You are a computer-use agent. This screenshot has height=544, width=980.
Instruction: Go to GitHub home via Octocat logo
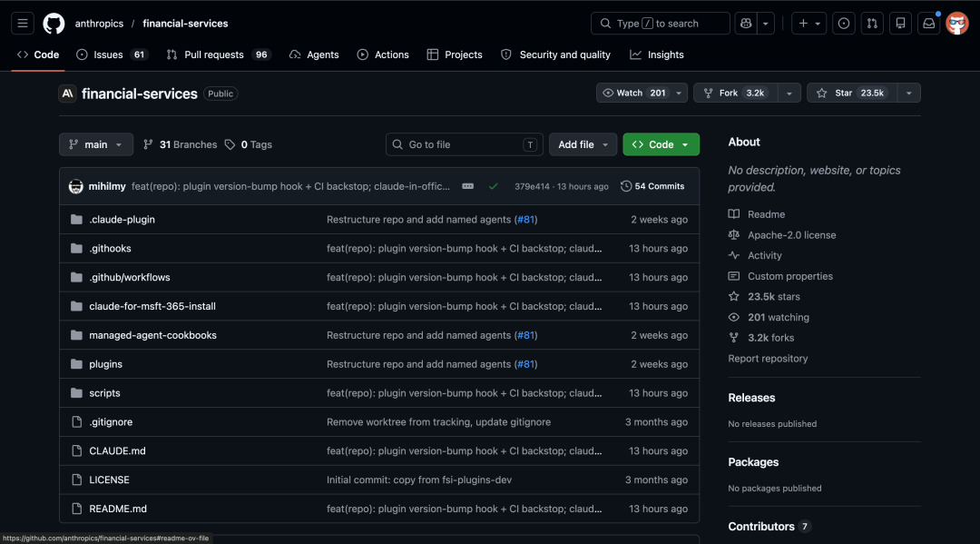tap(54, 24)
